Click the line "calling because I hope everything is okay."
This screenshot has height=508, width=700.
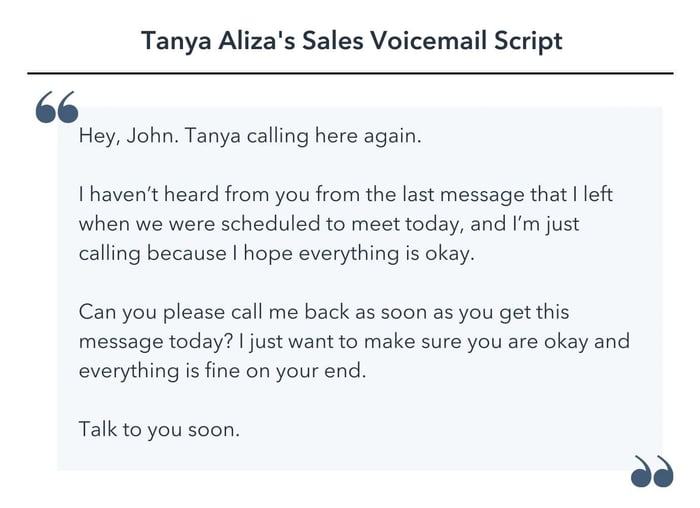276,253
